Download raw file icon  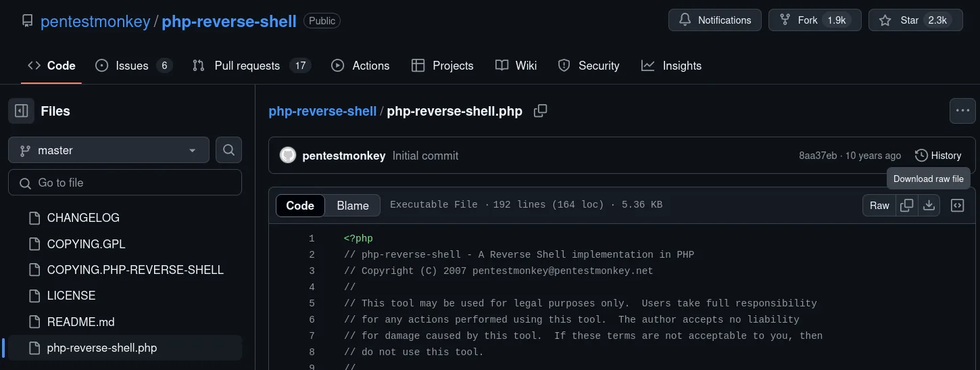(929, 206)
